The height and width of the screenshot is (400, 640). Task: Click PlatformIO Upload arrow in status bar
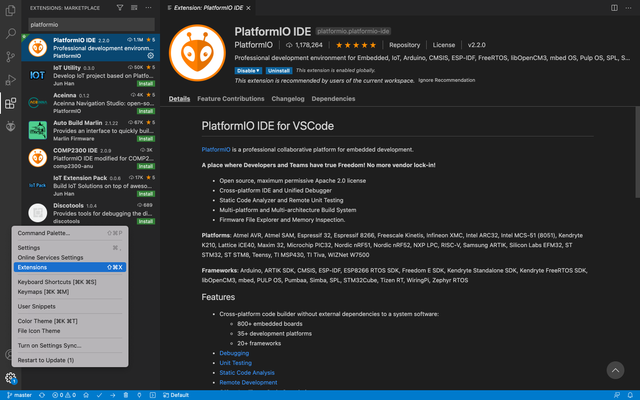coord(113,395)
